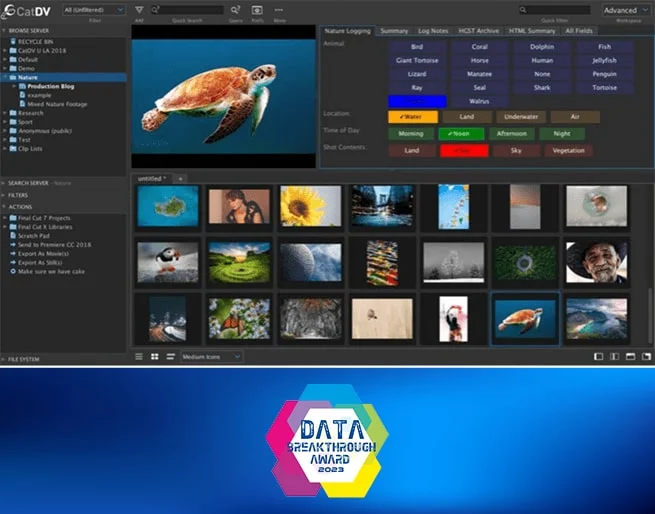
Task: Open the Advanced workspace dropdown
Action: click(x=626, y=10)
